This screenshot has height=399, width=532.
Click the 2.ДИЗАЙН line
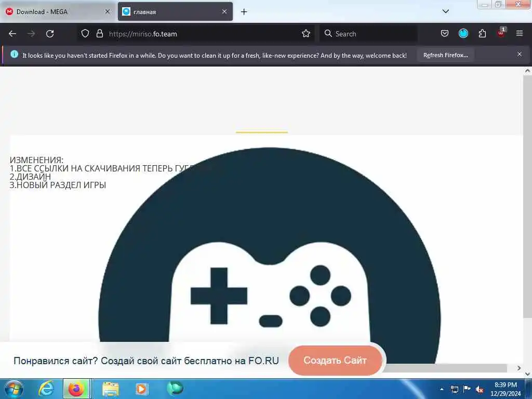(x=30, y=177)
